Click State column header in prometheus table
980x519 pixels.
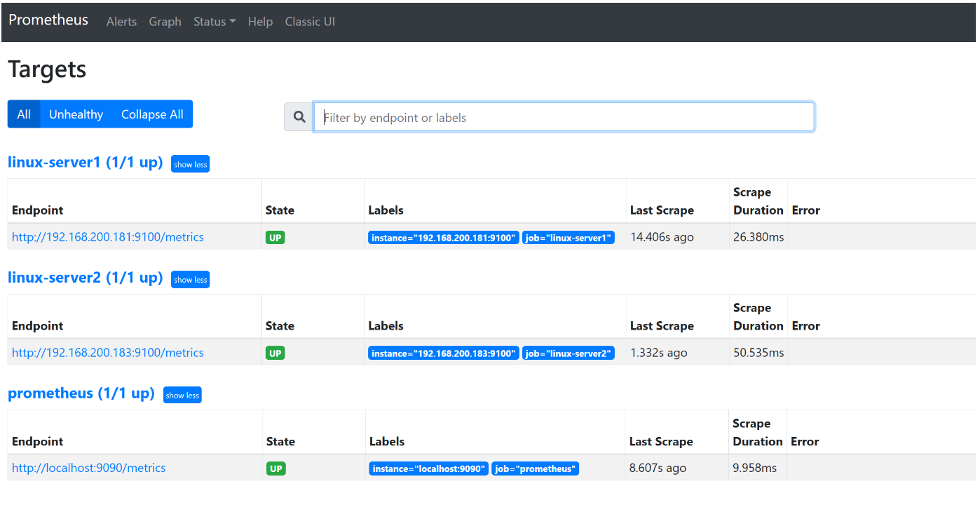280,442
